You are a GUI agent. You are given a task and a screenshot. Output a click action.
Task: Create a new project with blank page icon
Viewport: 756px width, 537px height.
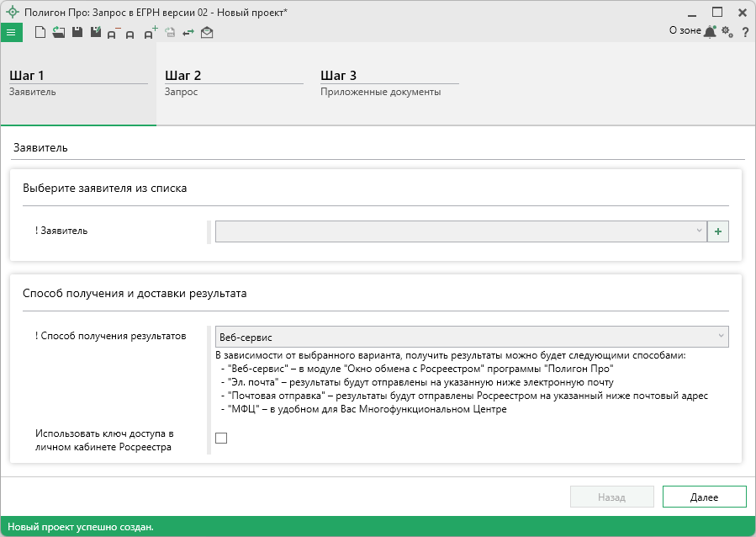[40, 32]
